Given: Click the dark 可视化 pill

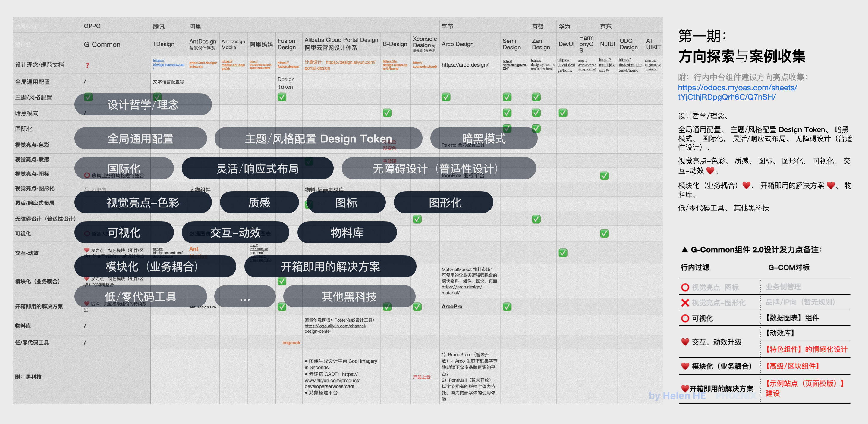Looking at the screenshot, I should coord(124,232).
